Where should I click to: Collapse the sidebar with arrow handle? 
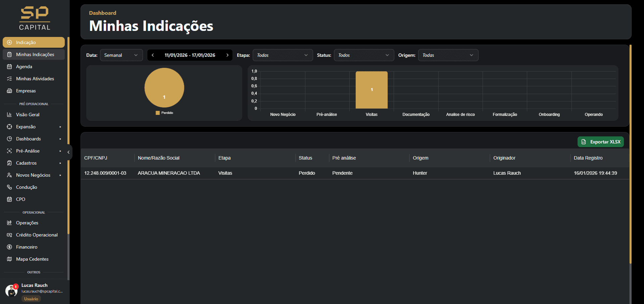point(68,152)
